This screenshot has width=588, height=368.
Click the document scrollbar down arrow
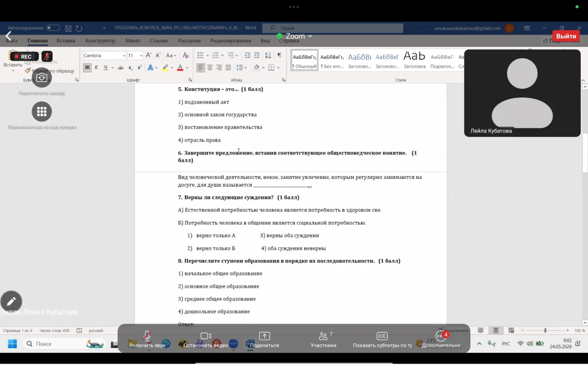585,323
